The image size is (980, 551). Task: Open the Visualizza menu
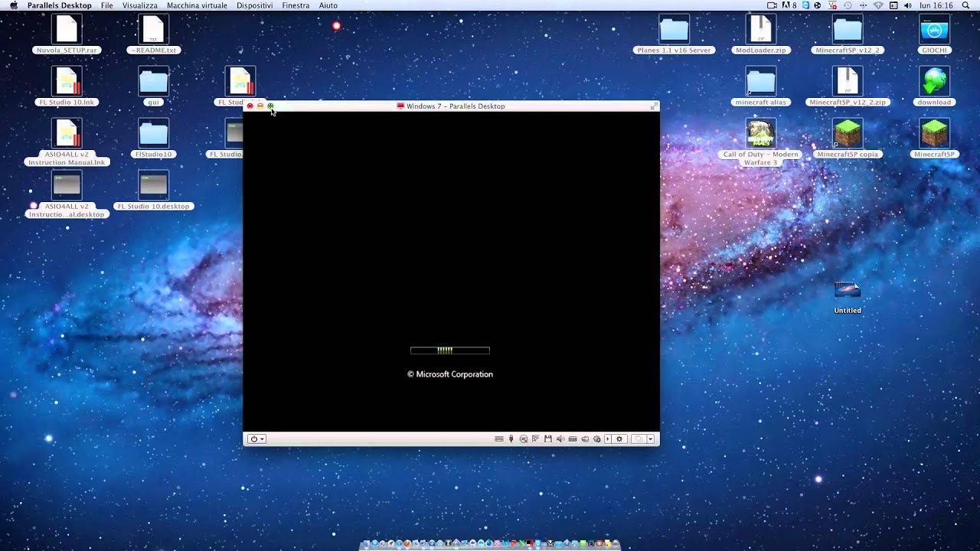[140, 5]
